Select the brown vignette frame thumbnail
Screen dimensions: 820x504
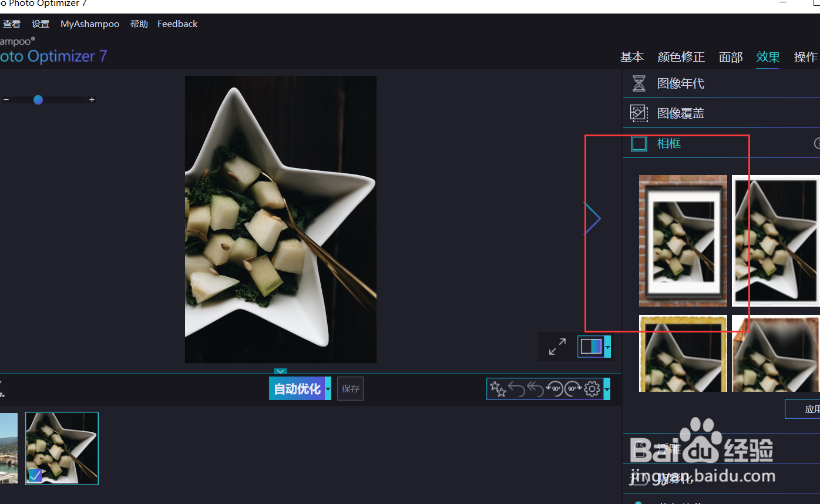776,354
